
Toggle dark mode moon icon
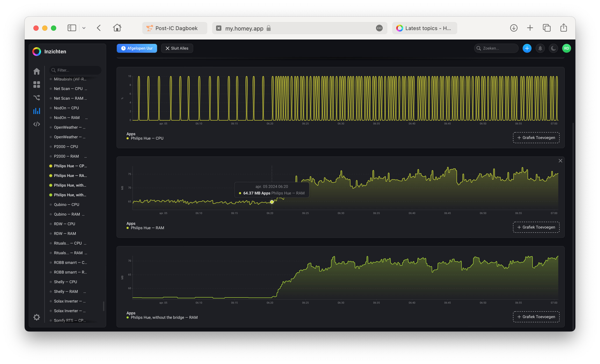click(x=553, y=48)
